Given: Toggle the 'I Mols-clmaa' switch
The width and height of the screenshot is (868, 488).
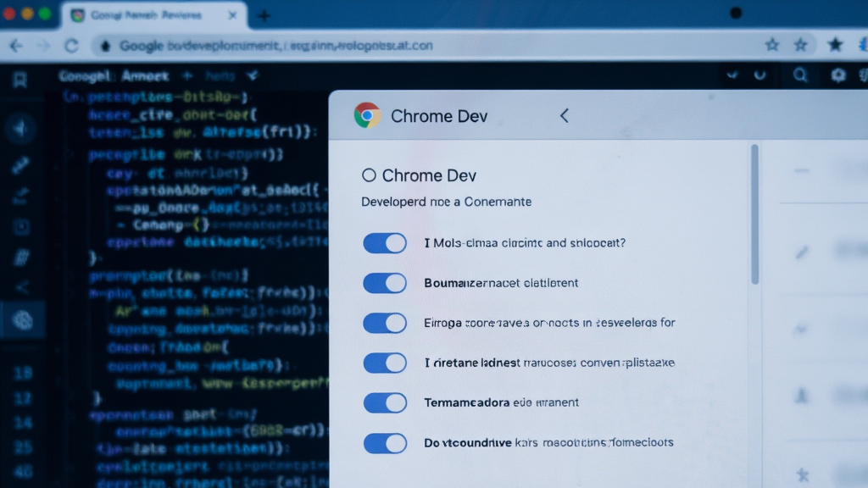Looking at the screenshot, I should click(385, 243).
